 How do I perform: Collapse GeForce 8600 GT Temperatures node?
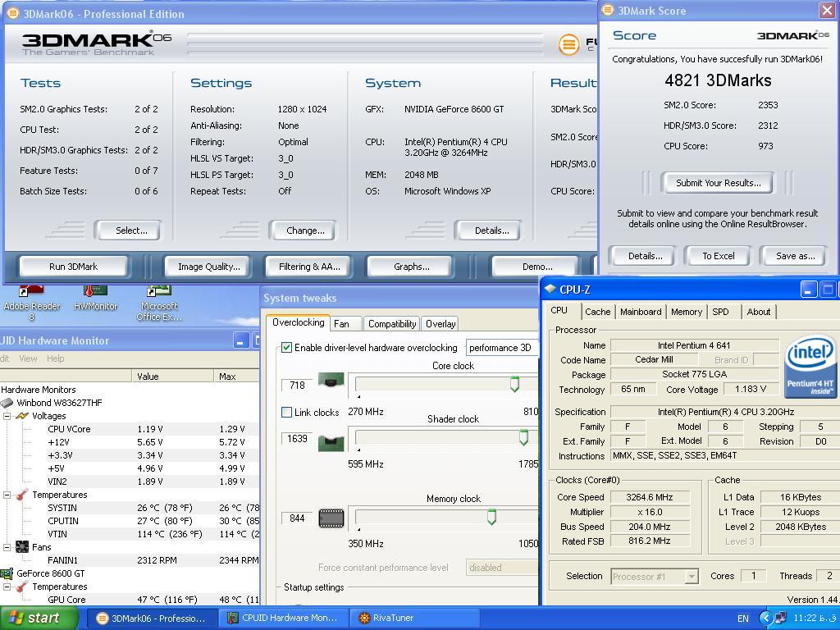(7, 587)
